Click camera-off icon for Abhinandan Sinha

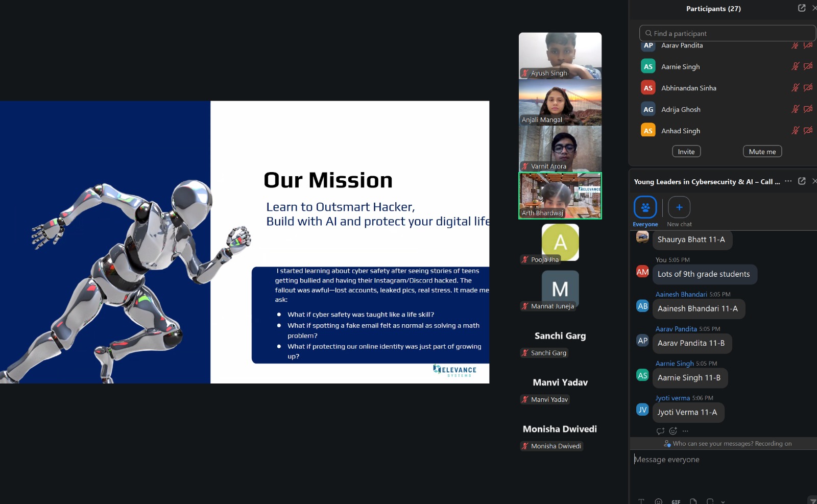(x=808, y=88)
